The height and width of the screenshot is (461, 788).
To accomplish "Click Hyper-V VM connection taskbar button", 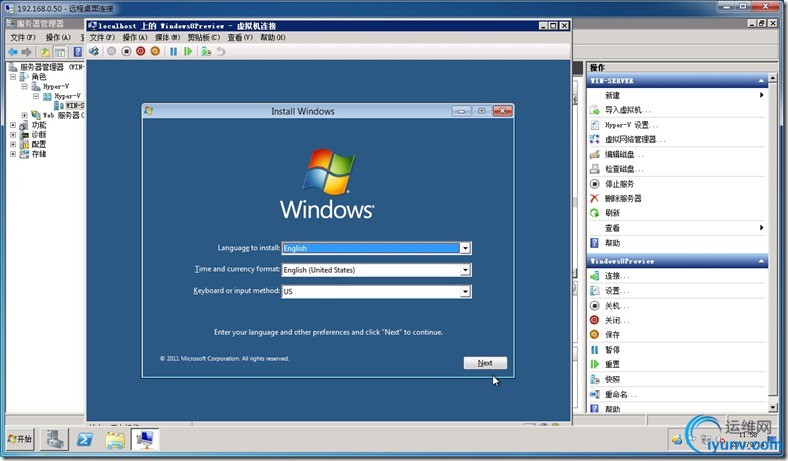I will pyautogui.click(x=145, y=439).
